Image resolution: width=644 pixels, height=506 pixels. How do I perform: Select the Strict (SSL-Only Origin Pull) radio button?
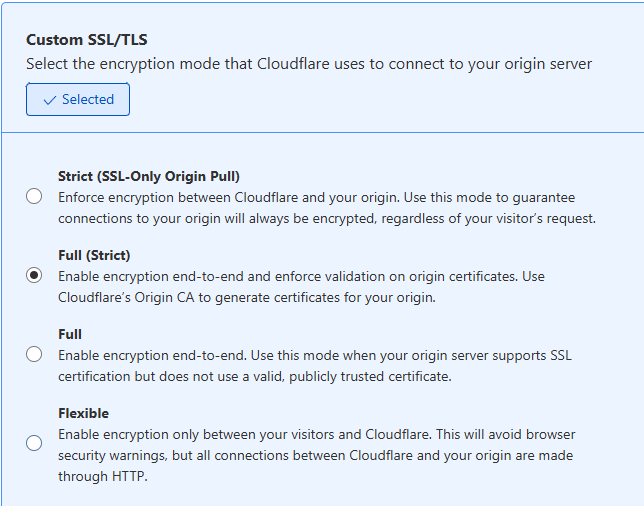point(34,196)
